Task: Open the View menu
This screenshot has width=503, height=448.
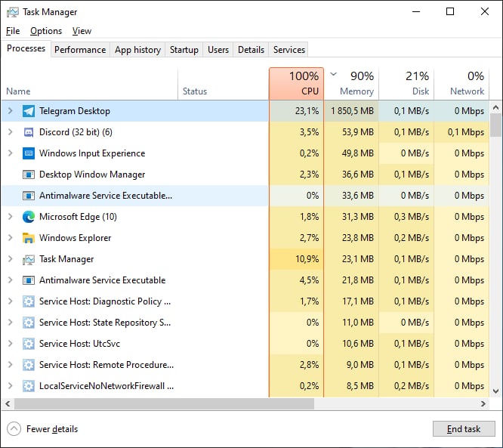Action: [x=82, y=31]
